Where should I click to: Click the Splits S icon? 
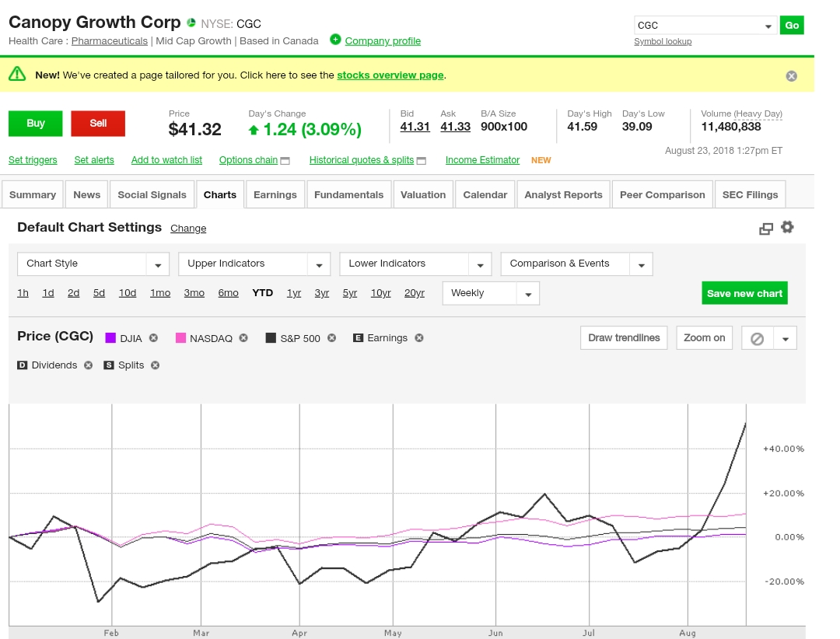(109, 365)
